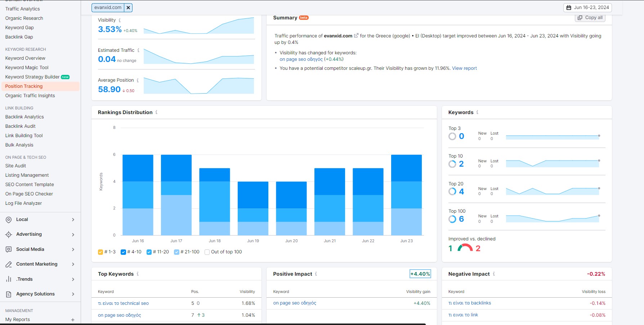Click the info icon next to Visibility
The width and height of the screenshot is (644, 325).
[x=120, y=21]
